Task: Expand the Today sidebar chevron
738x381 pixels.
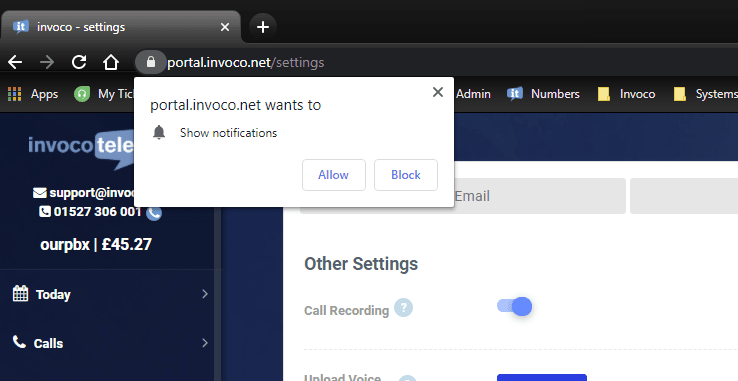Action: pos(205,294)
